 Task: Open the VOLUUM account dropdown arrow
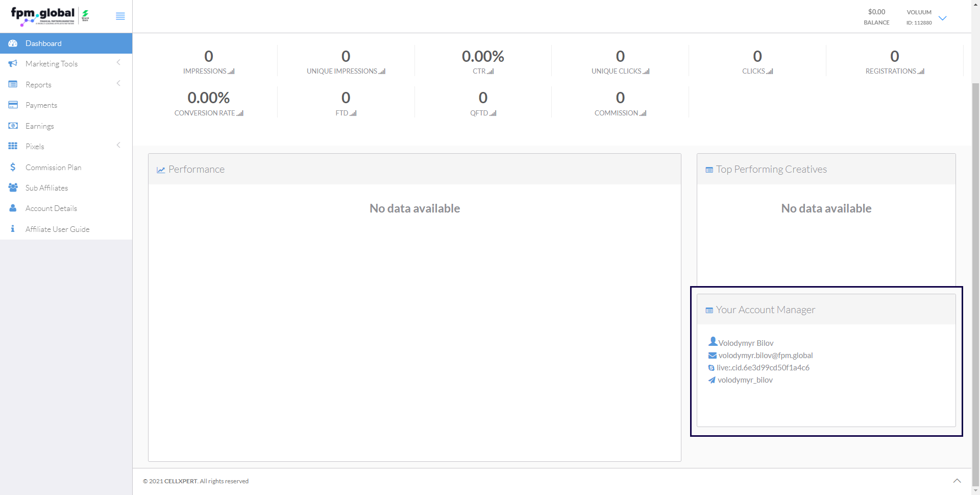pos(943,18)
